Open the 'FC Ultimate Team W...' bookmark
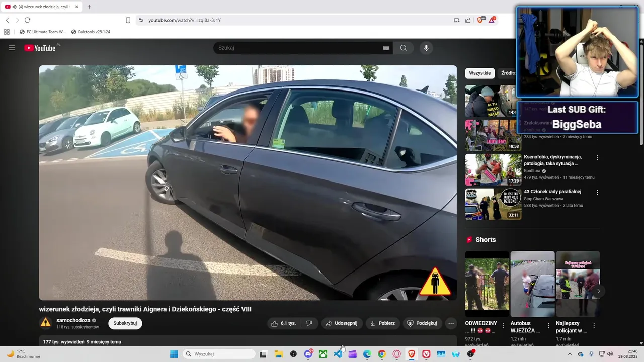 coord(43,32)
